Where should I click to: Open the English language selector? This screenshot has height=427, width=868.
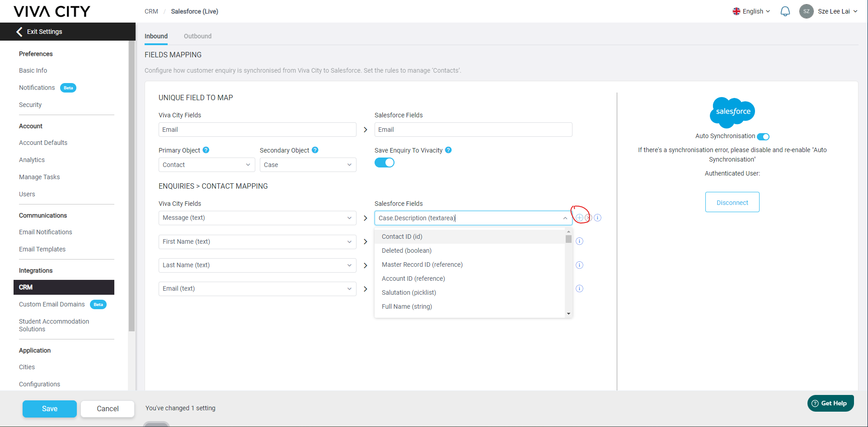tap(751, 11)
